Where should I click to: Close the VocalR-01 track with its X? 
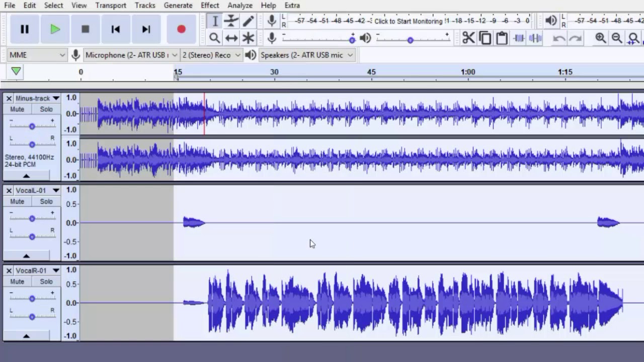click(x=9, y=270)
